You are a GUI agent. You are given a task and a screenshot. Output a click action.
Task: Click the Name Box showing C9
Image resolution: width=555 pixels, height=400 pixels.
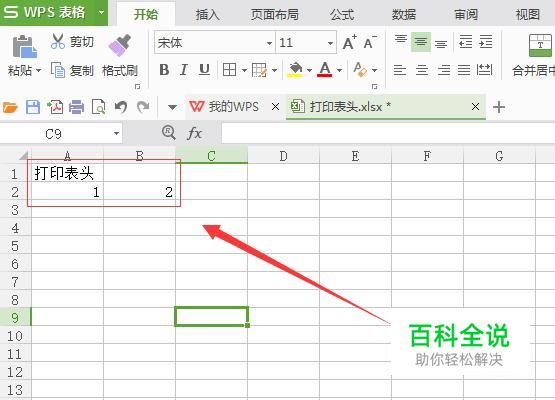[61, 134]
